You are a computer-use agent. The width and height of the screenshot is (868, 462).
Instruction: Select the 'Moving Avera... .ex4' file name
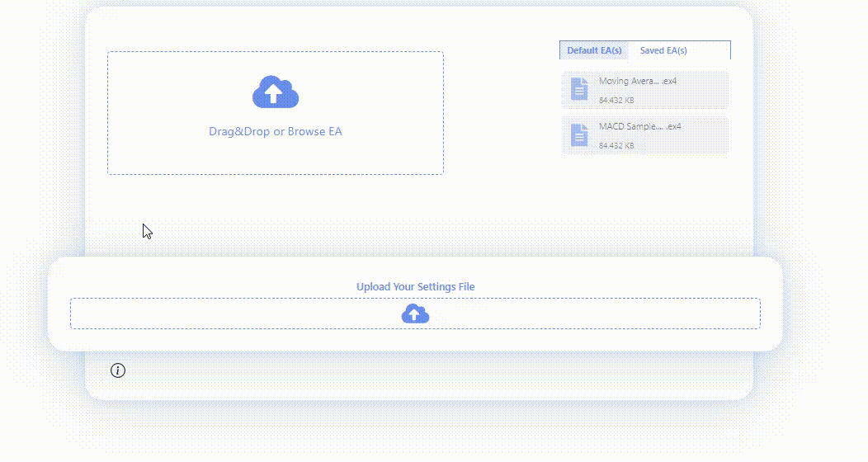point(638,81)
